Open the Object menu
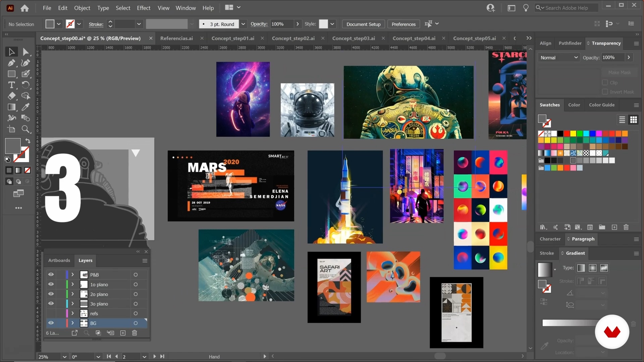This screenshot has width=644, height=362. pos(82,8)
